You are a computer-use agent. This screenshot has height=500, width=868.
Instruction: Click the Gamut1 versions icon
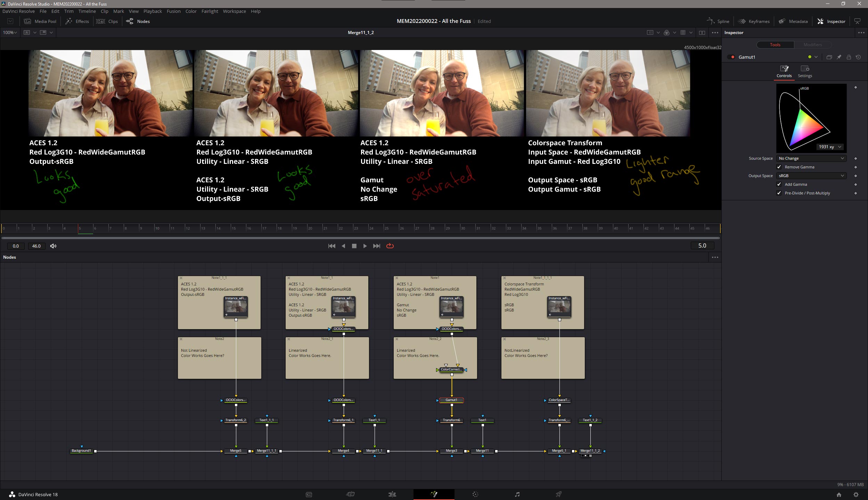pyautogui.click(x=829, y=57)
